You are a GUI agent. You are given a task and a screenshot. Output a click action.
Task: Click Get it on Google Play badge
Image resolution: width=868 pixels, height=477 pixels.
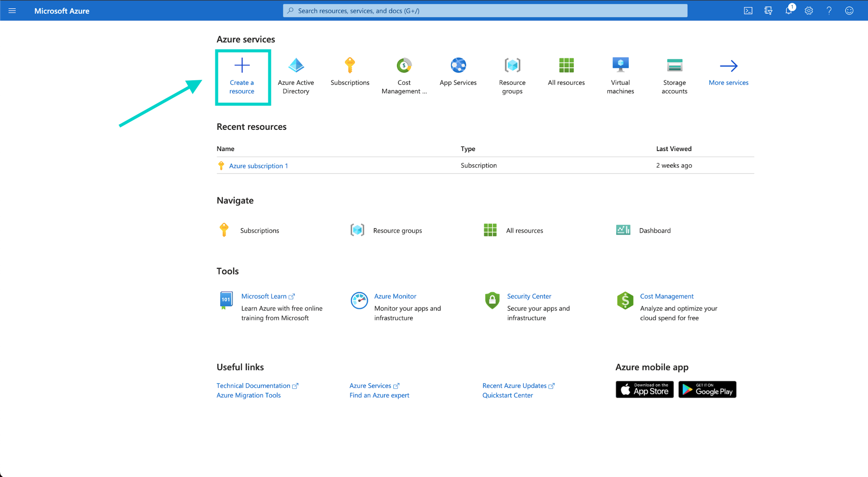tap(707, 389)
